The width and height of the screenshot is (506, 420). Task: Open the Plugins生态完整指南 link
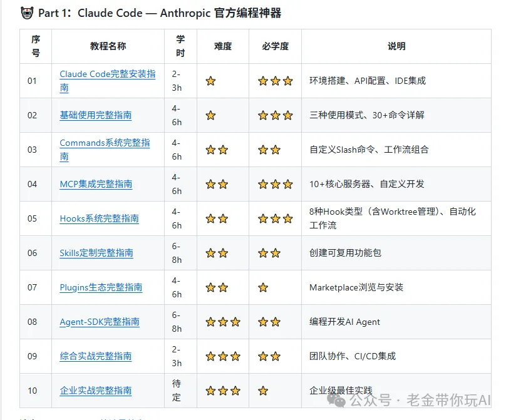[101, 287]
